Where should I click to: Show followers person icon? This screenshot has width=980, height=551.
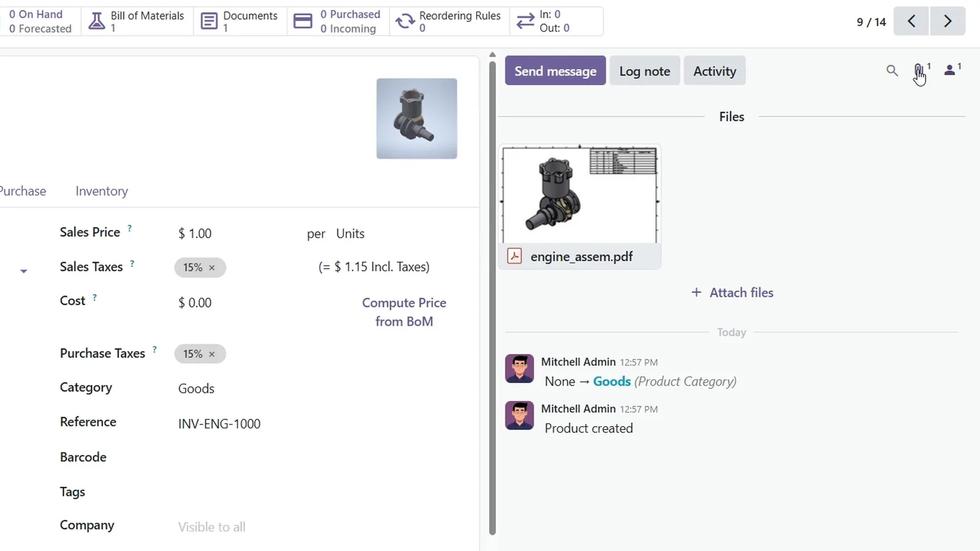[951, 70]
